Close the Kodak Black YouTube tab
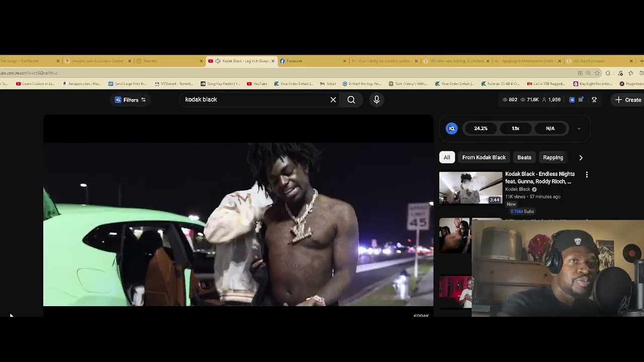 click(273, 61)
